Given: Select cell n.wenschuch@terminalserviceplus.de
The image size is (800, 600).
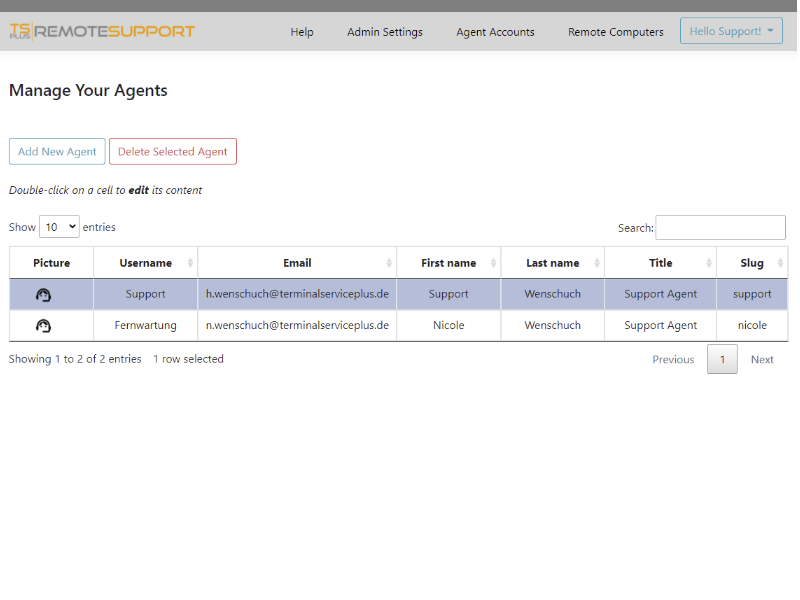Looking at the screenshot, I should 297,325.
